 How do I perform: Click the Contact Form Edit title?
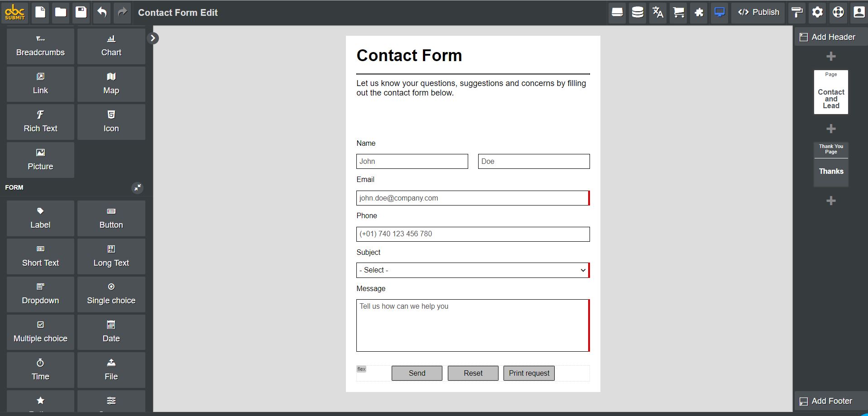(x=178, y=13)
